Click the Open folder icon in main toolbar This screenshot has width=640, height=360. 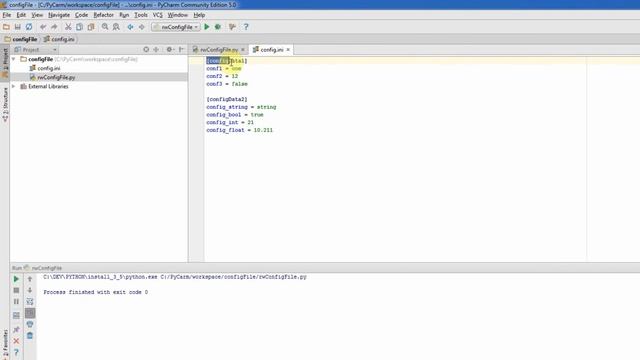[6, 27]
